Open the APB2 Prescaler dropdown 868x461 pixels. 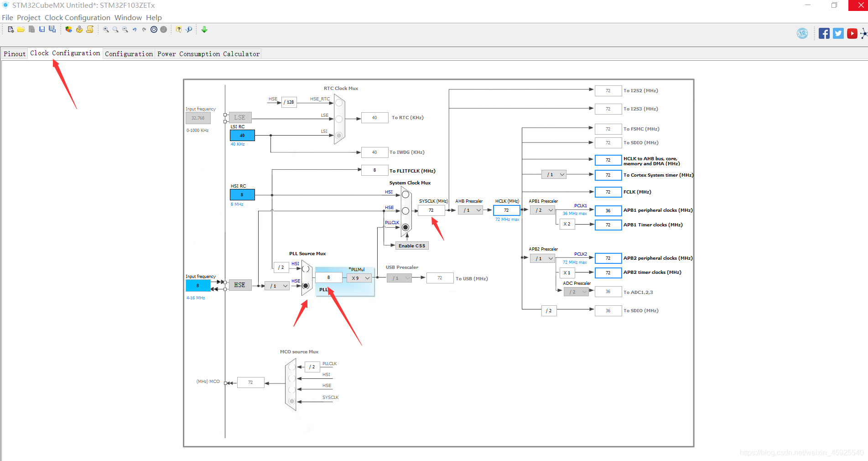(542, 258)
